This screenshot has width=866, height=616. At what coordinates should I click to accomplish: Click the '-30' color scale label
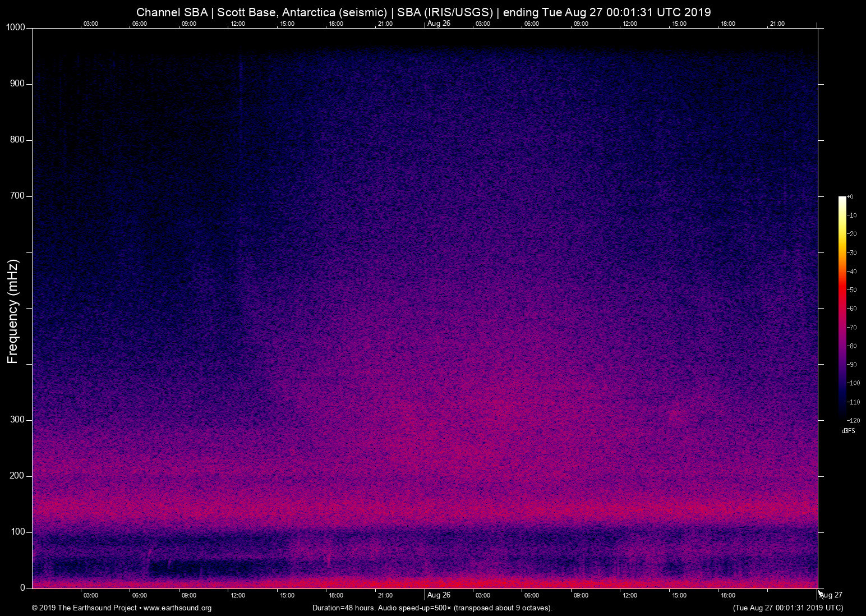point(852,253)
